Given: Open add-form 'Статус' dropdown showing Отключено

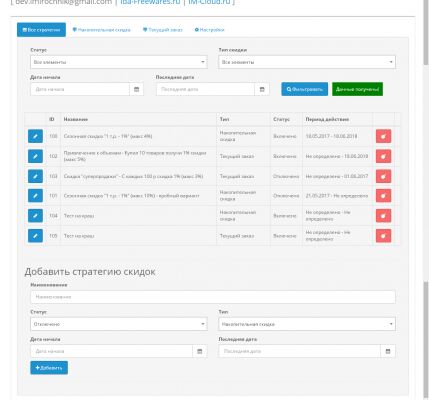Looking at the screenshot, I should click(119, 324).
